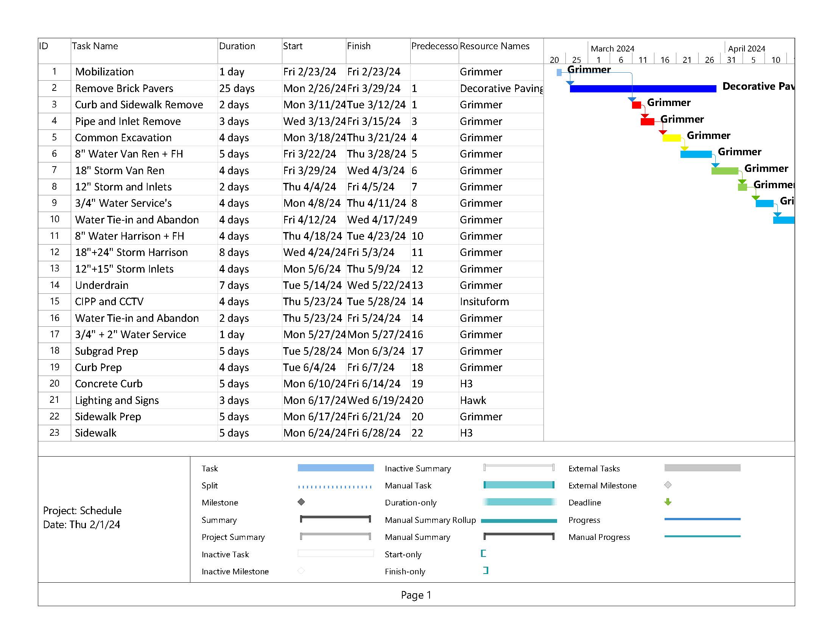Click the Manual Summary bar legend symbol
Viewport: 833px width, 644px height.
click(519, 536)
